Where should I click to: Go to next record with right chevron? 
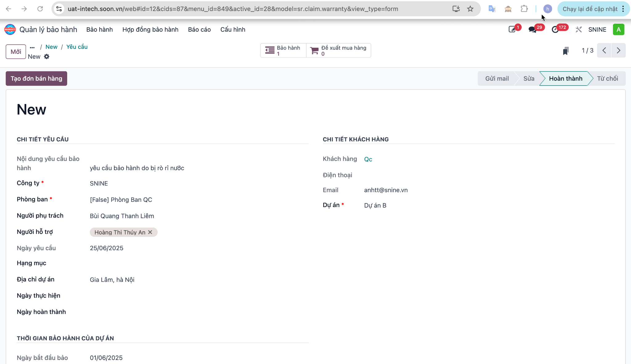coord(618,50)
